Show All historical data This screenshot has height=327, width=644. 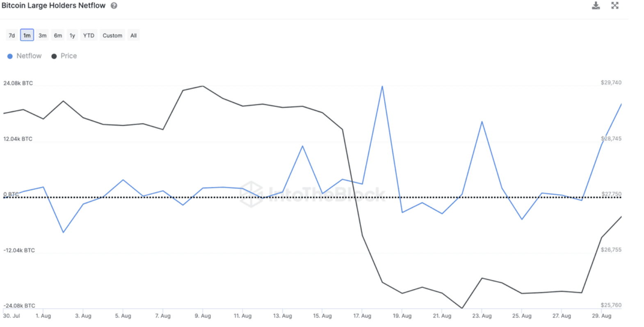pyautogui.click(x=134, y=36)
